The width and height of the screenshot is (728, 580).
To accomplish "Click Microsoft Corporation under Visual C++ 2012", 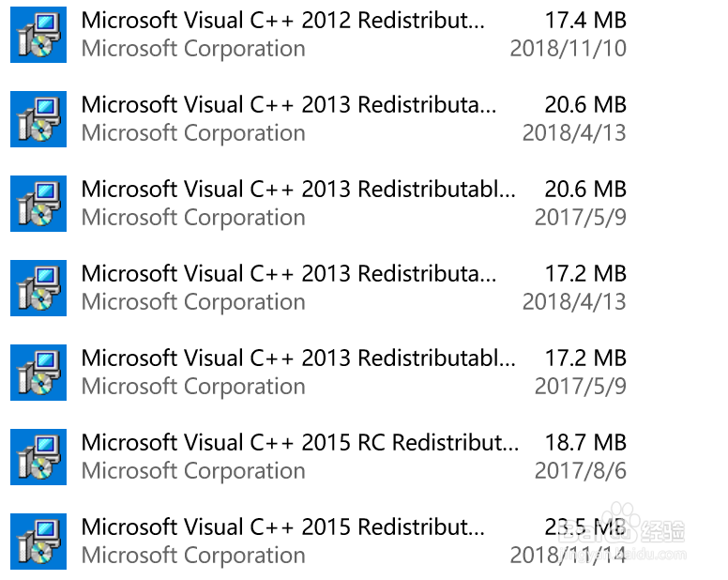I will (x=193, y=49).
